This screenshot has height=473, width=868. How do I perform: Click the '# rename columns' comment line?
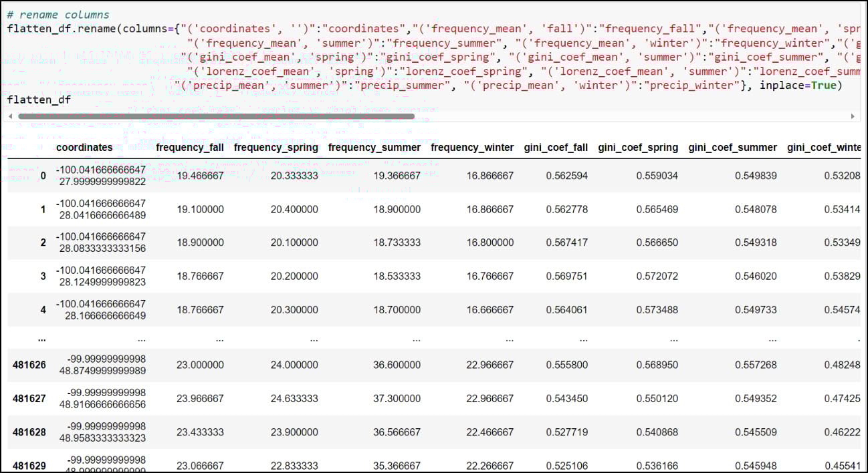pos(58,15)
